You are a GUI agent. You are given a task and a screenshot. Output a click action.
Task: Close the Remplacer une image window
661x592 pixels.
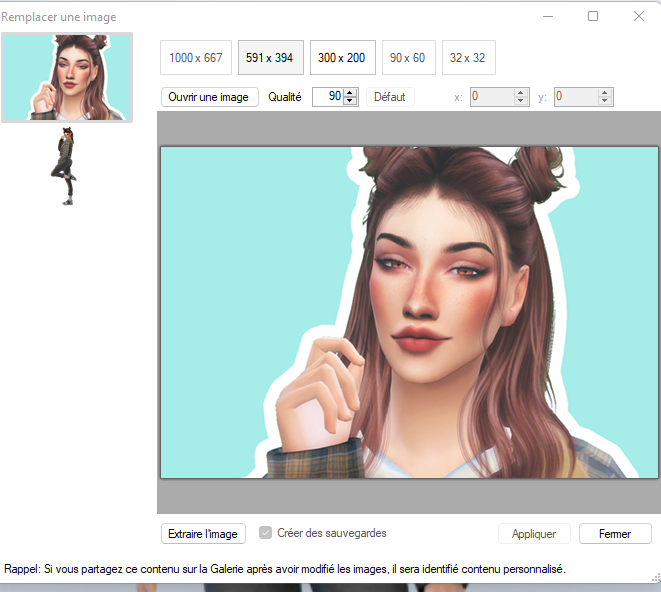tap(639, 16)
